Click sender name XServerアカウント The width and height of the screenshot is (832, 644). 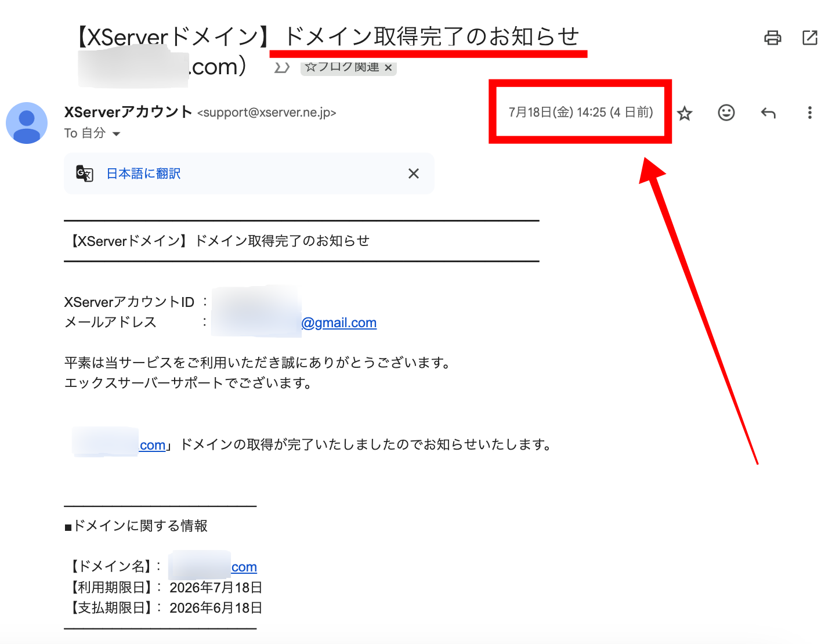[128, 112]
